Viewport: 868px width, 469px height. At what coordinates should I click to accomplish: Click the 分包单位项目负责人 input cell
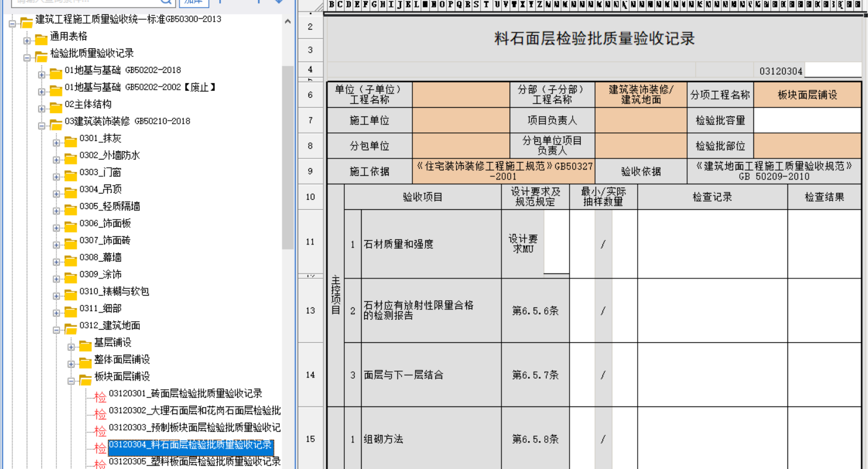coord(641,146)
